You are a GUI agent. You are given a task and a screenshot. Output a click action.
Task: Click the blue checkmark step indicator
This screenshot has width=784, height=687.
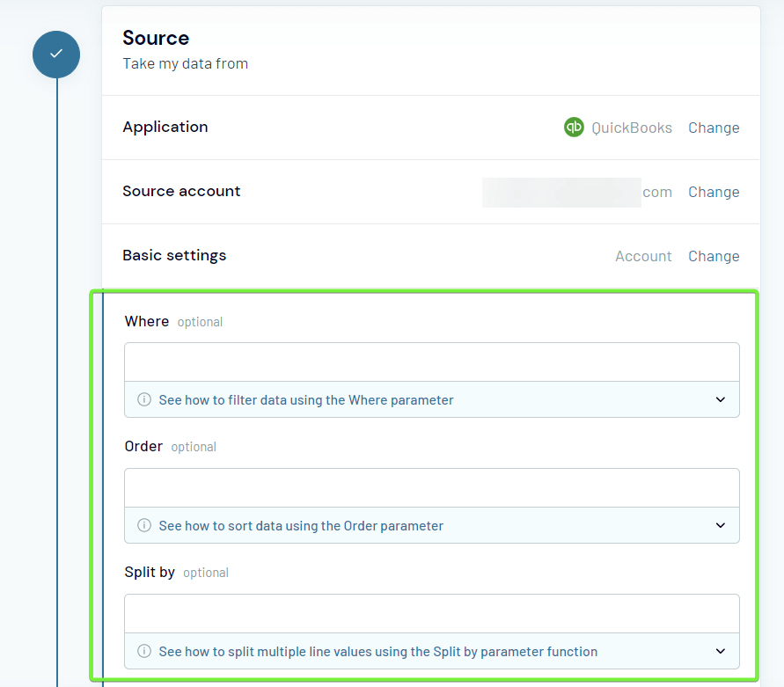[x=55, y=54]
